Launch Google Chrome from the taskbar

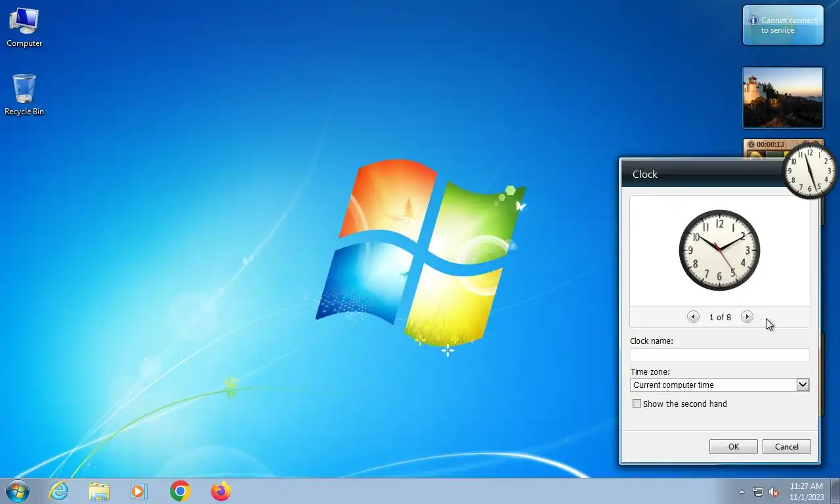coord(180,491)
